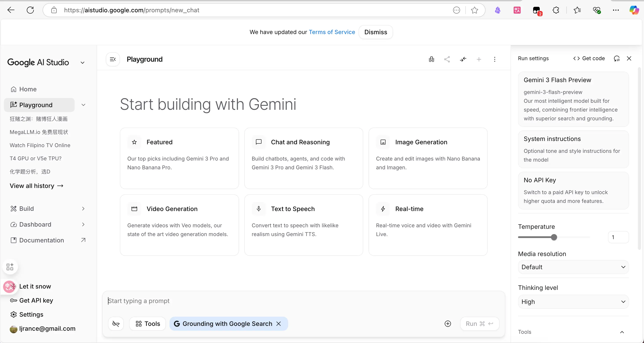Viewport: 644px width, 343px height.
Task: Click the add media plus circle icon
Action: (448, 324)
